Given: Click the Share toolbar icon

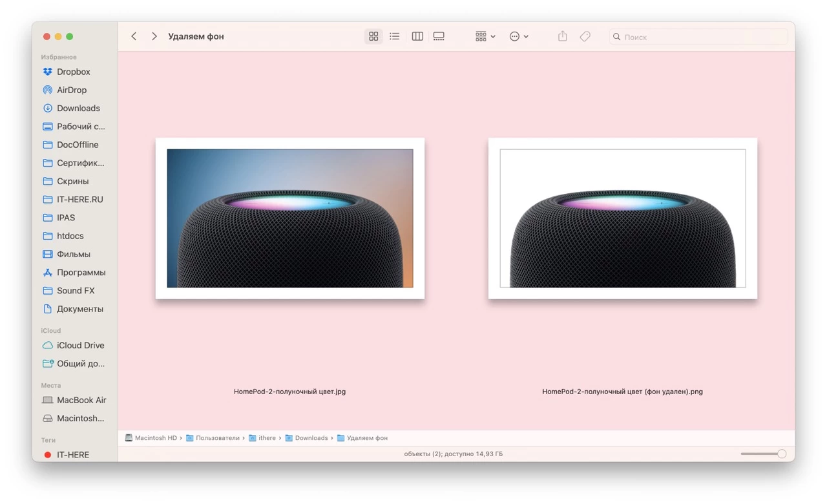Looking at the screenshot, I should point(562,37).
